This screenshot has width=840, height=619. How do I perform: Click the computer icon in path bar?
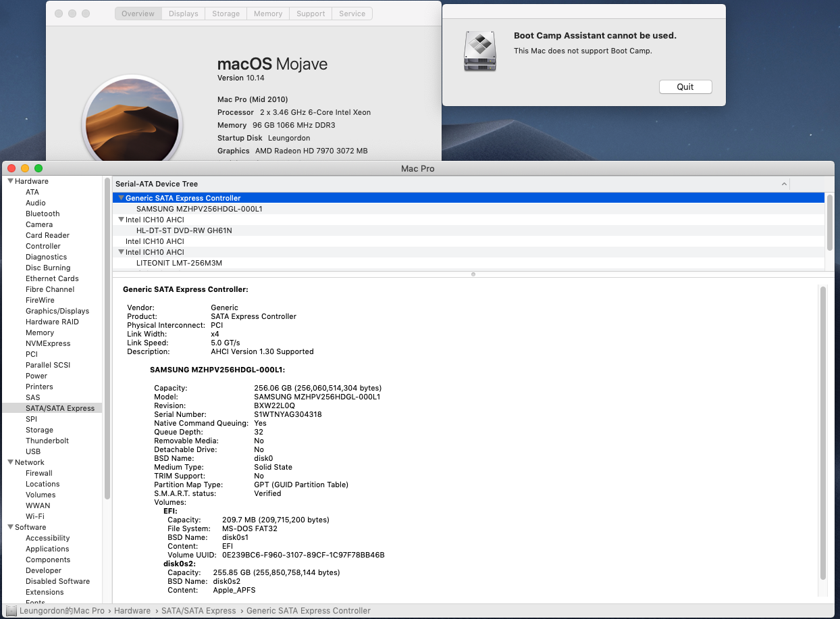(x=11, y=610)
